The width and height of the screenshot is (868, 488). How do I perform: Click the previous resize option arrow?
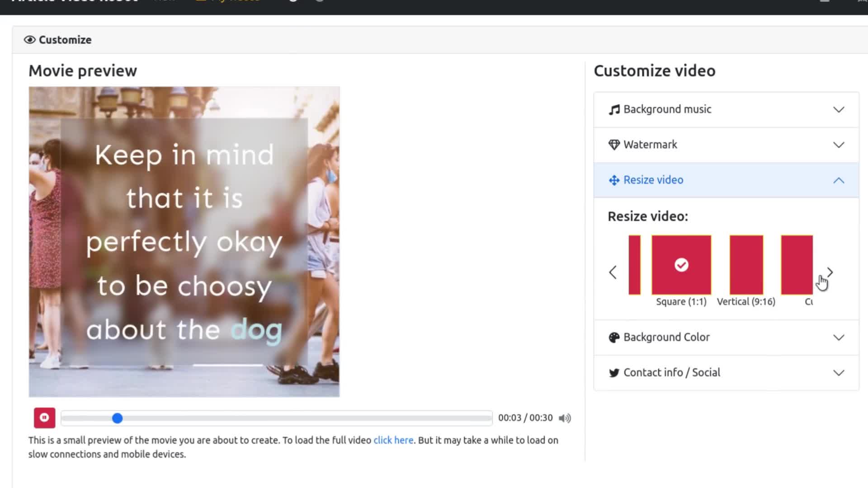pyautogui.click(x=612, y=272)
